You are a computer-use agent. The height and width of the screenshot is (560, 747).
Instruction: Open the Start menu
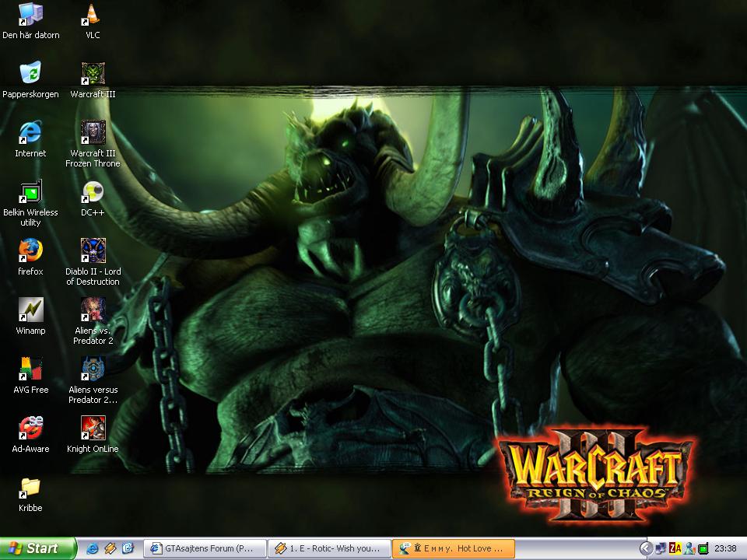(37, 548)
